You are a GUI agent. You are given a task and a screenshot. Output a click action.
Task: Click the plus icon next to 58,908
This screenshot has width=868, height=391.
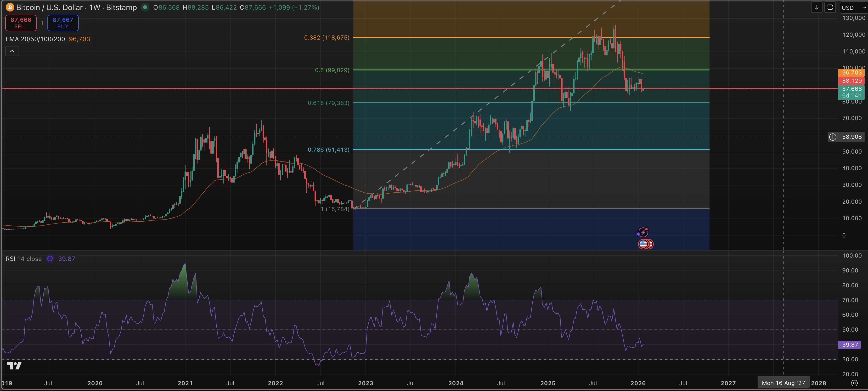[x=833, y=137]
